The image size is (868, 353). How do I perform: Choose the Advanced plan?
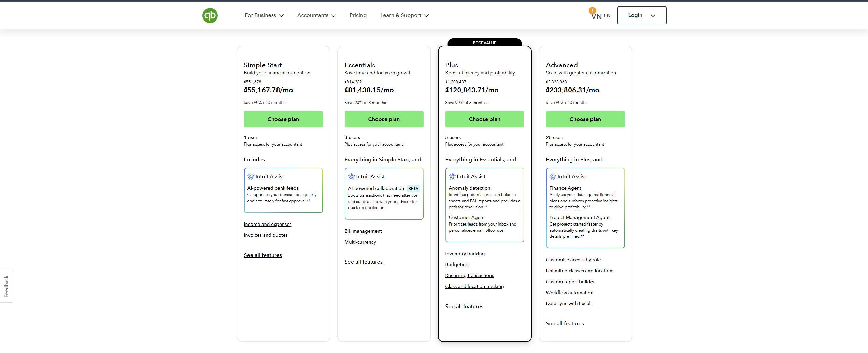tap(585, 119)
